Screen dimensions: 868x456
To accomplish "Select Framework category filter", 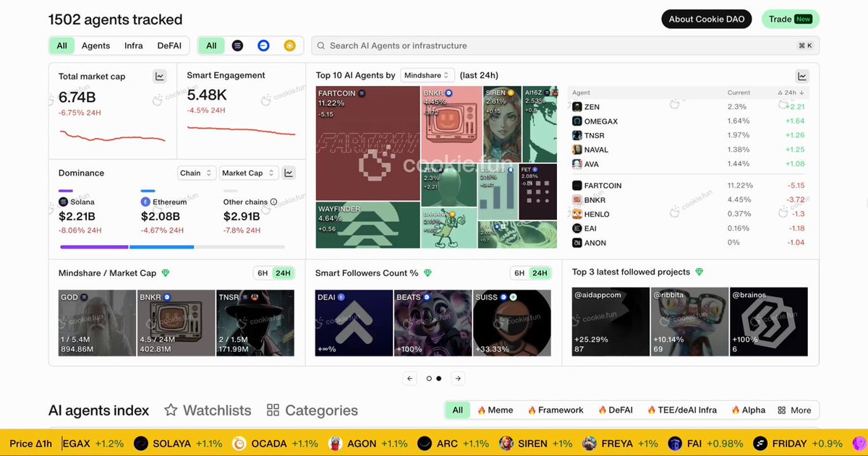I will coord(556,410).
